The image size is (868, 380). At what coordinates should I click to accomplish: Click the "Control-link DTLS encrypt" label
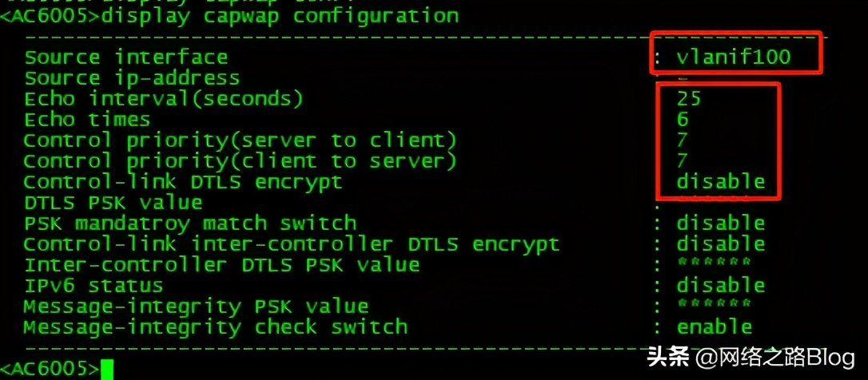point(182,182)
